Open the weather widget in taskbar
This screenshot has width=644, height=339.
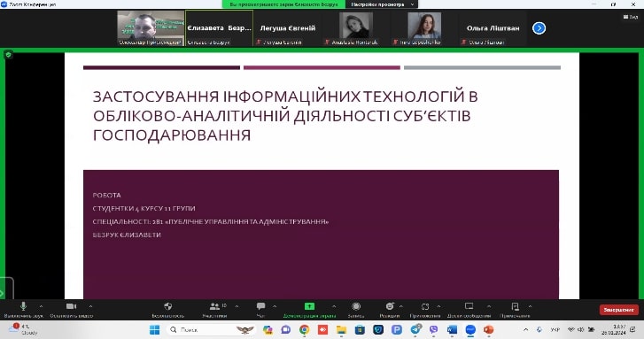[24, 329]
